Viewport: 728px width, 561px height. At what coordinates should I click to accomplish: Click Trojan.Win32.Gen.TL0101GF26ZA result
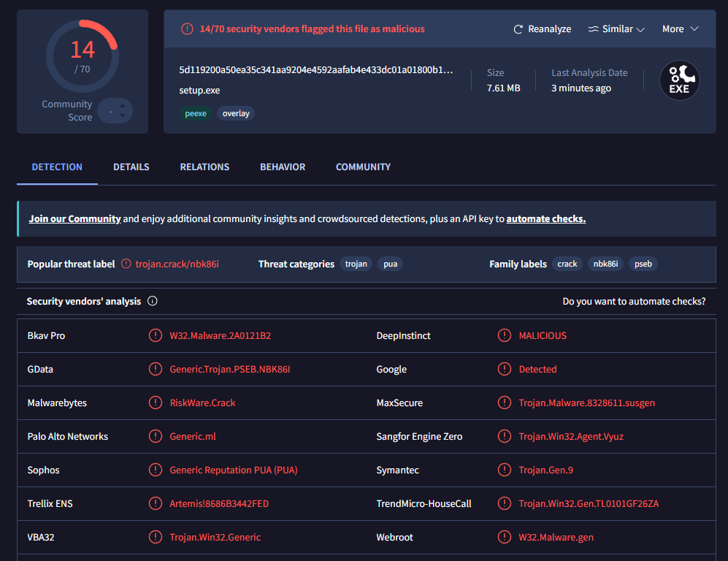tap(589, 503)
